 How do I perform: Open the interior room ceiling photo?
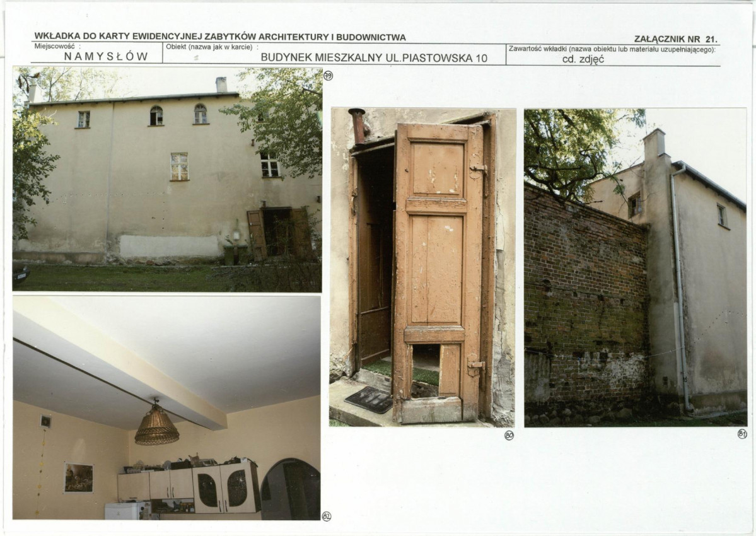pos(166,407)
